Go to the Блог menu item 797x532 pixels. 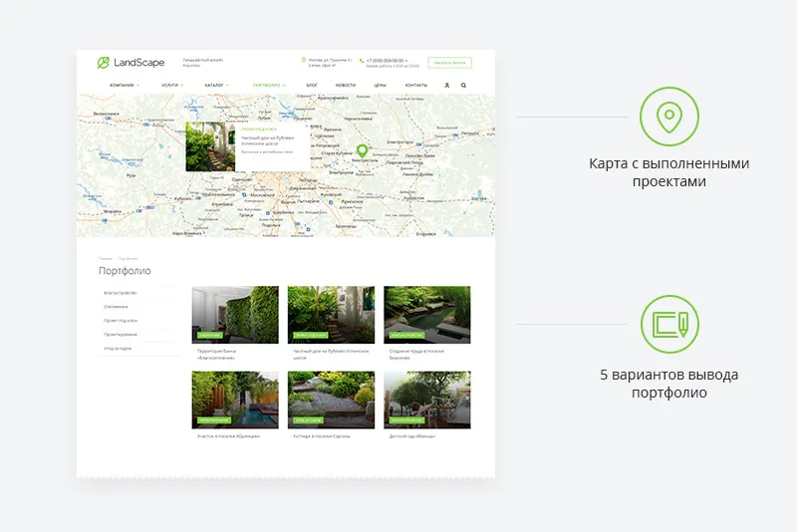(312, 86)
